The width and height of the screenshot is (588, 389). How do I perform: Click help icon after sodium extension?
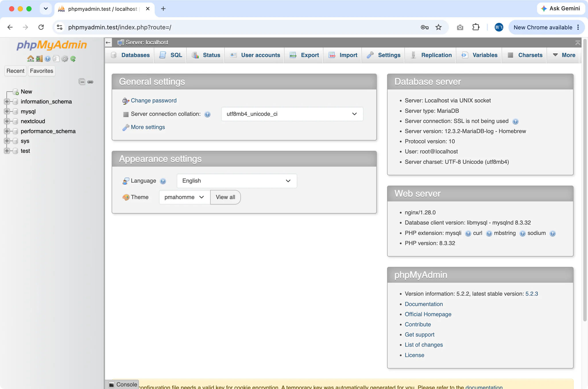tap(552, 234)
